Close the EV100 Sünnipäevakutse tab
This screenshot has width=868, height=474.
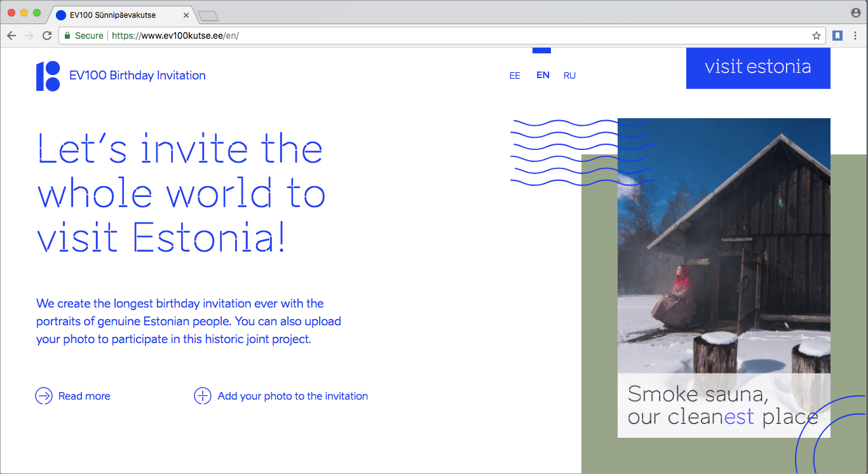coord(185,15)
